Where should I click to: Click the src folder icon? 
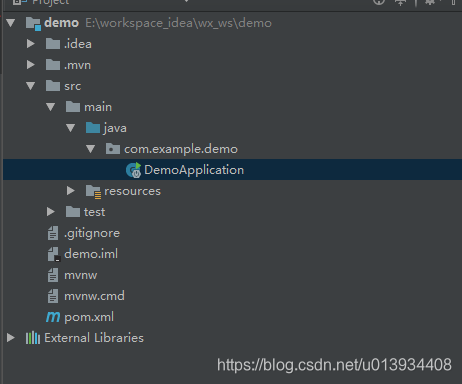coord(53,86)
